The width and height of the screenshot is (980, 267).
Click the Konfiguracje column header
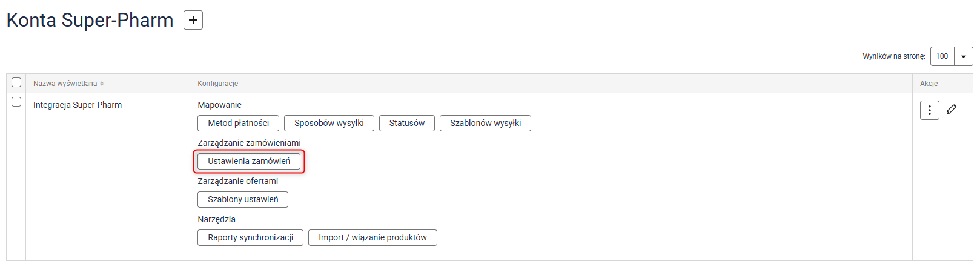tap(217, 84)
